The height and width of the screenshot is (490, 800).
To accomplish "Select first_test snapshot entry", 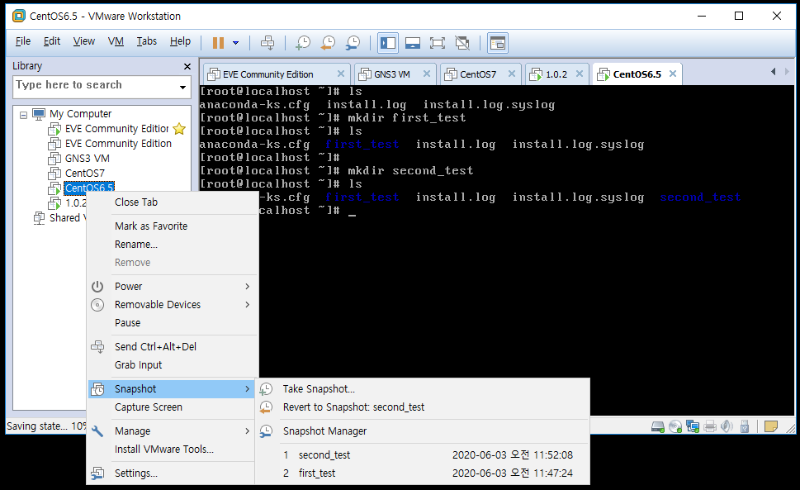I will [x=320, y=473].
